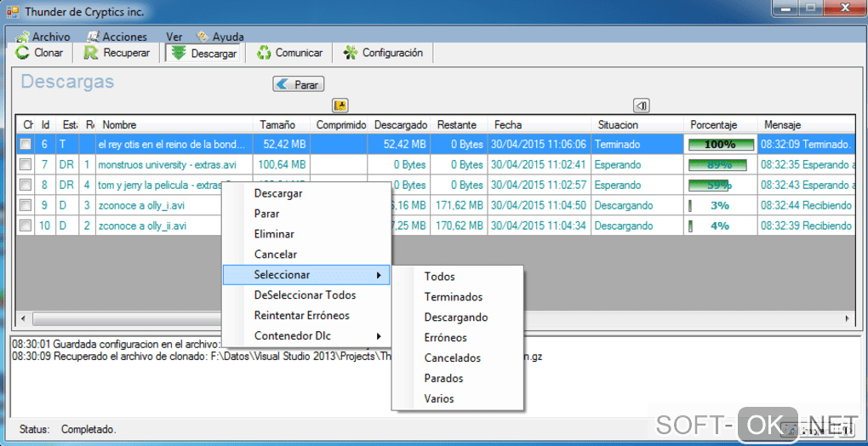Click the green Descargar arrow icon
The height and width of the screenshot is (446, 868).
tap(178, 53)
